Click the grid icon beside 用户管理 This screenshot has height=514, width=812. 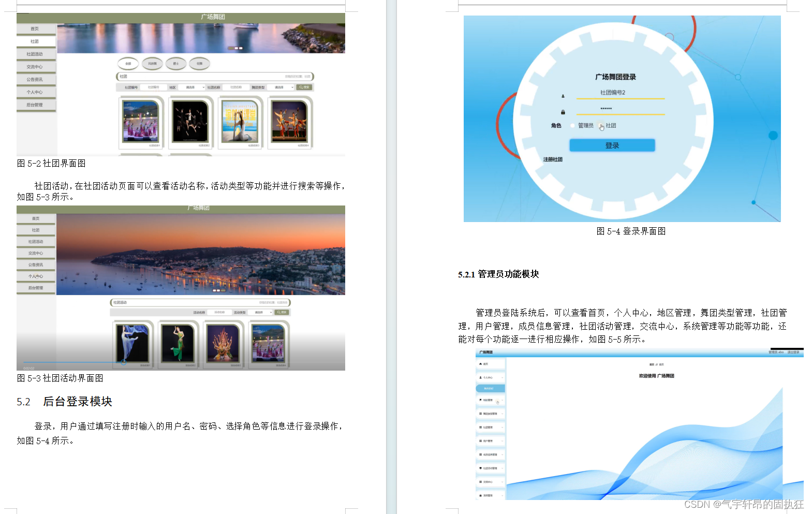480,441
